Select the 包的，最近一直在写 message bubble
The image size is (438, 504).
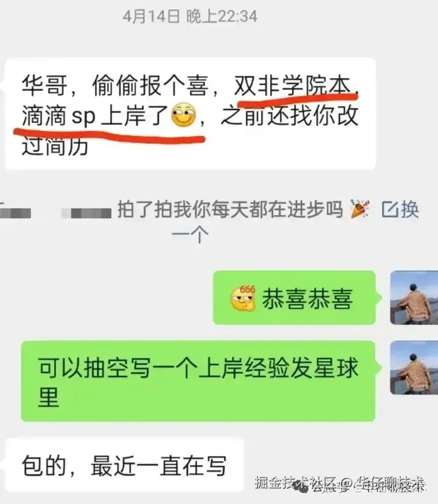click(x=125, y=465)
